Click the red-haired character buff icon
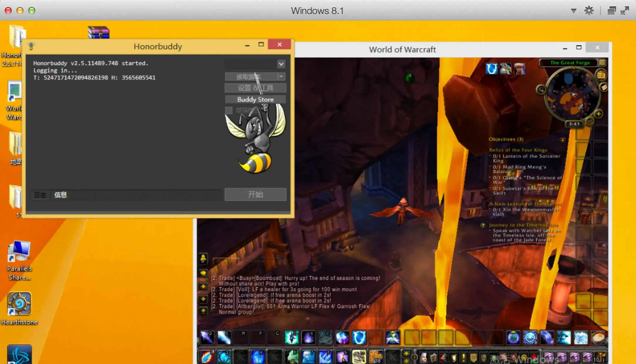Screen dimensions: 636x364 coord(520,69)
